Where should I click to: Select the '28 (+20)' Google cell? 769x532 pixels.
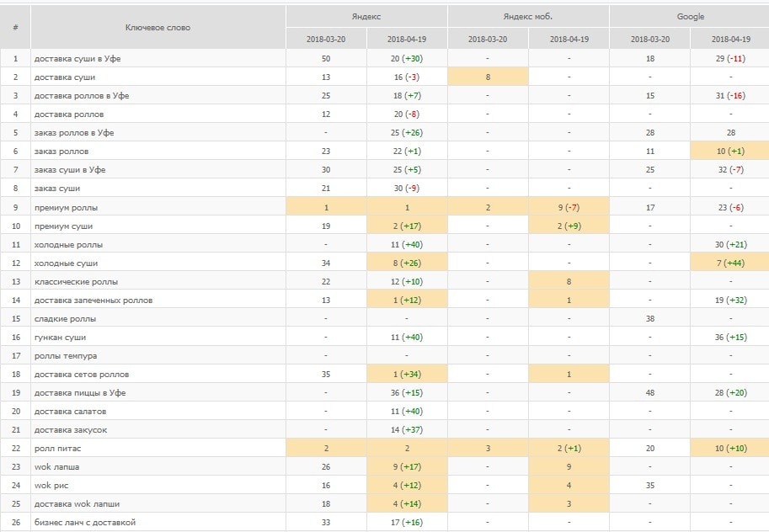point(730,392)
